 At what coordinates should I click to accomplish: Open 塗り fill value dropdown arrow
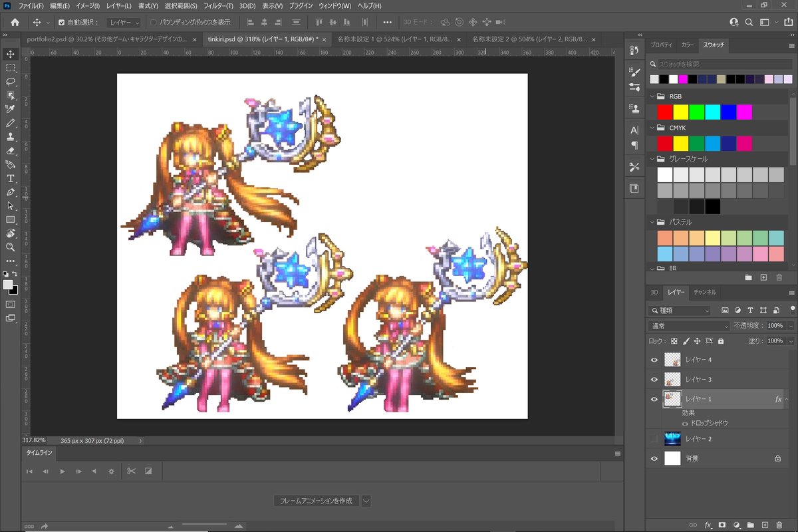[791, 340]
